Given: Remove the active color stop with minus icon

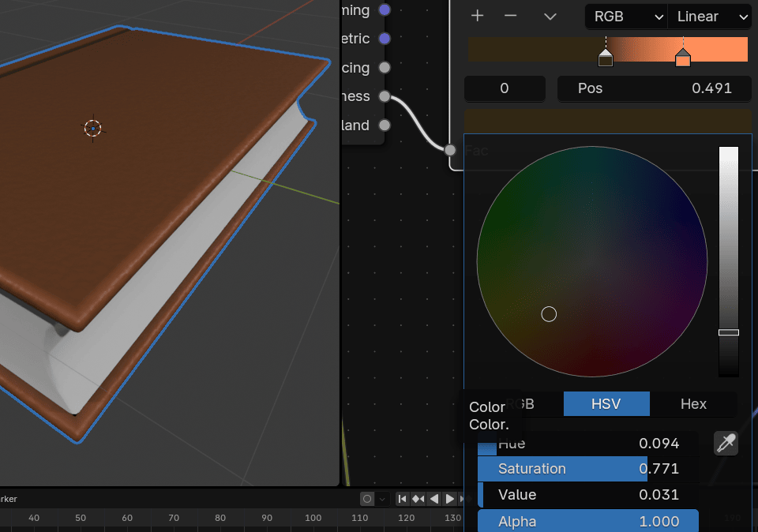Looking at the screenshot, I should 511,16.
